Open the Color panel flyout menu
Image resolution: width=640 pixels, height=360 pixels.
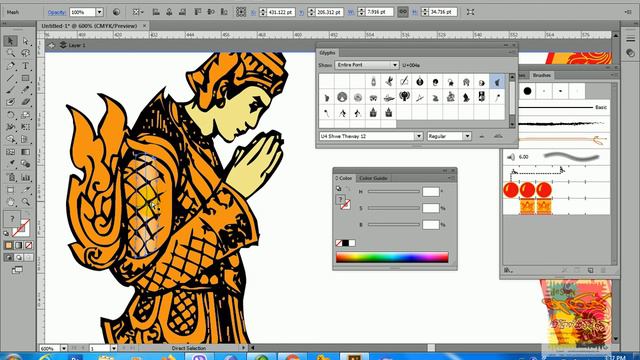(451, 178)
